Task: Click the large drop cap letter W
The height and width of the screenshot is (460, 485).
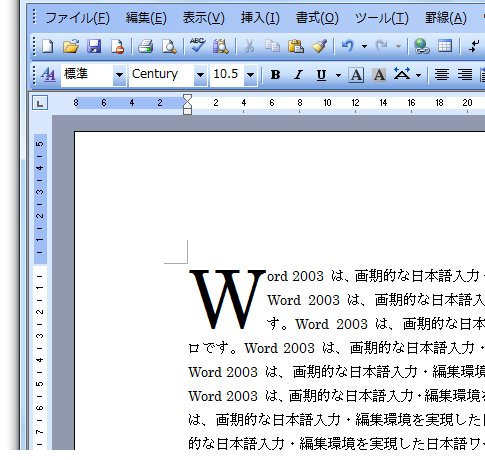Action: pyautogui.click(x=227, y=299)
